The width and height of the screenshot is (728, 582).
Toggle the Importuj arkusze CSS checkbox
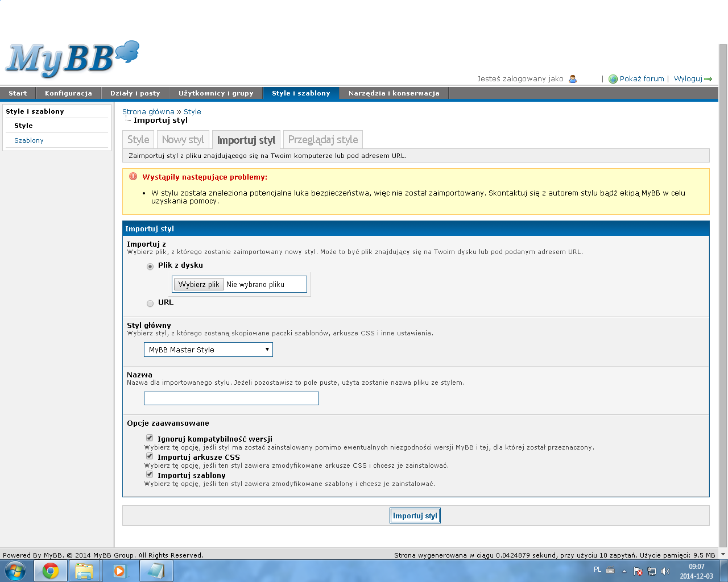point(150,456)
